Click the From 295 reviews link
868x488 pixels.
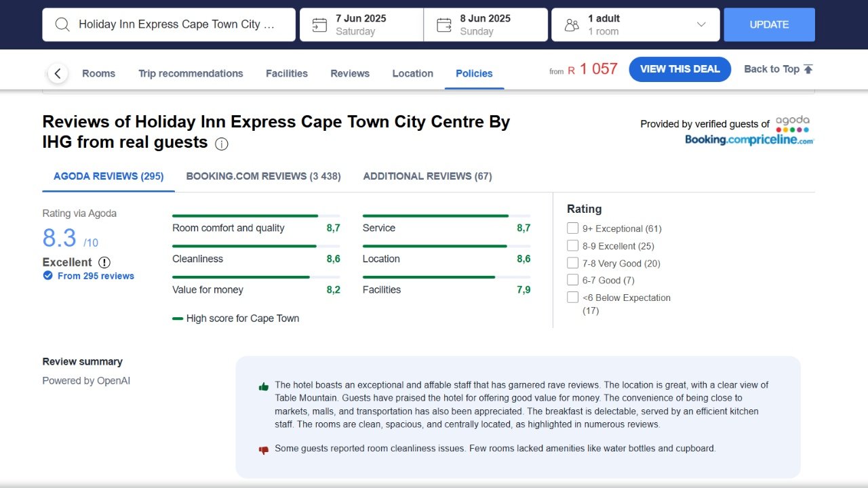point(96,276)
